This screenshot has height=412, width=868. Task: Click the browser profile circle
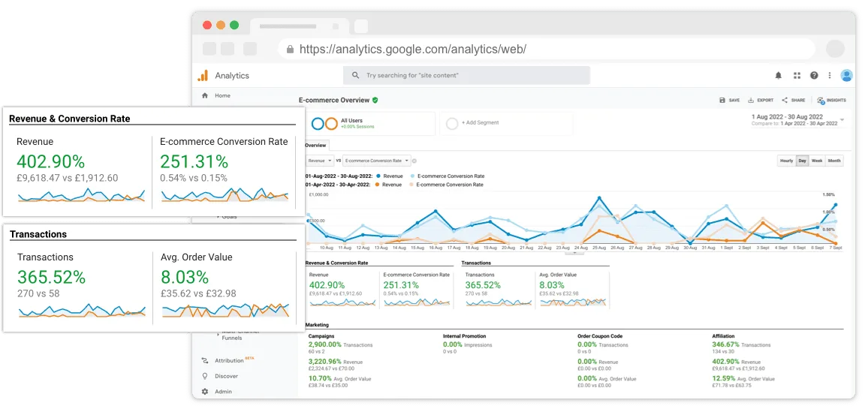(834, 49)
